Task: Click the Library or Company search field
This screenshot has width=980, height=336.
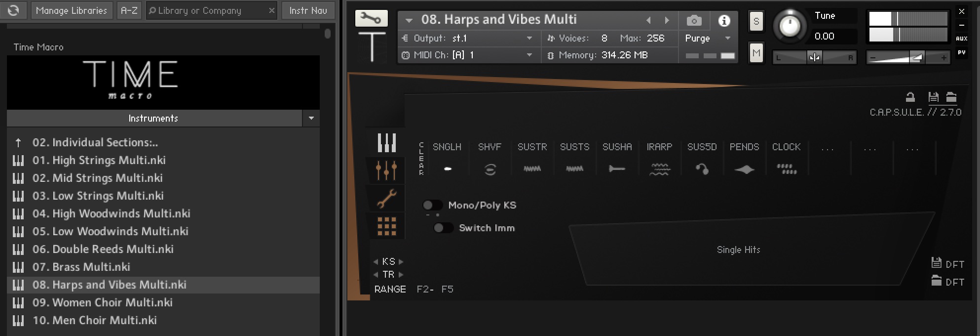Action: click(x=212, y=10)
